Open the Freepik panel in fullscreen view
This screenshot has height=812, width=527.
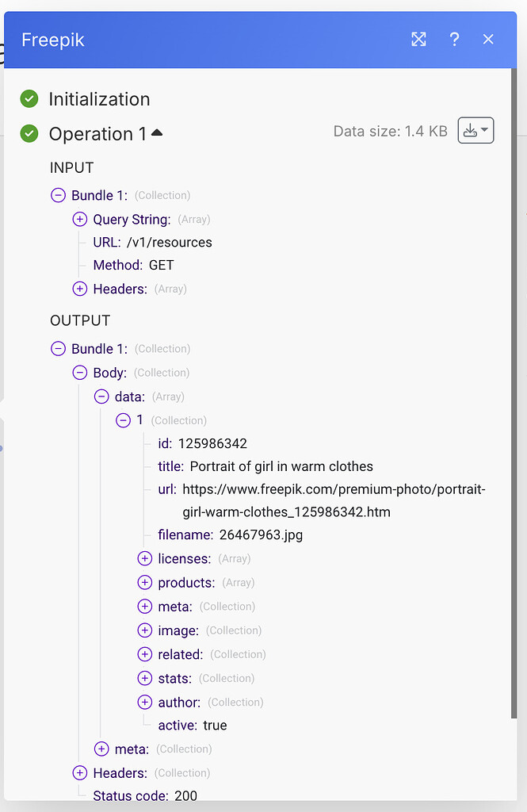coord(418,39)
